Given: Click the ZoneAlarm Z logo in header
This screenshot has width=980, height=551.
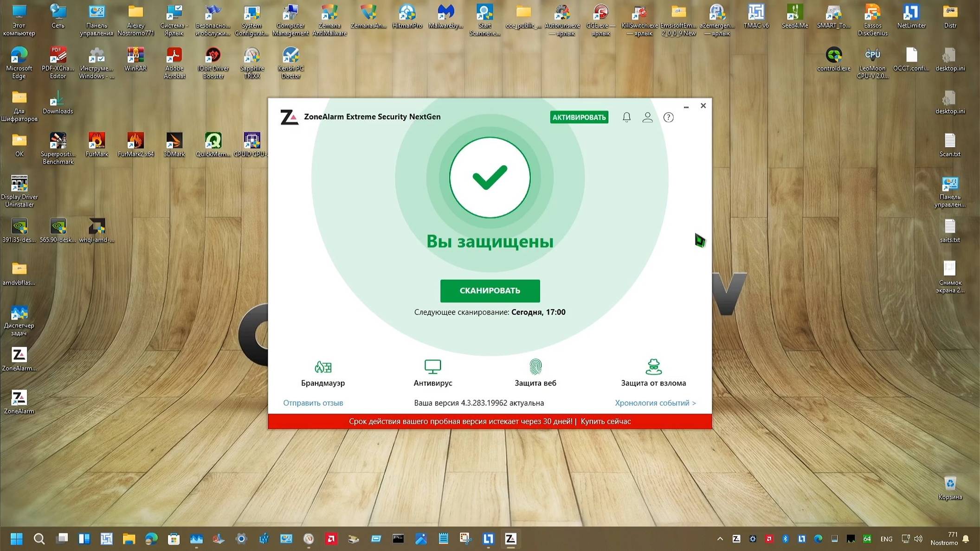Looking at the screenshot, I should [x=289, y=117].
